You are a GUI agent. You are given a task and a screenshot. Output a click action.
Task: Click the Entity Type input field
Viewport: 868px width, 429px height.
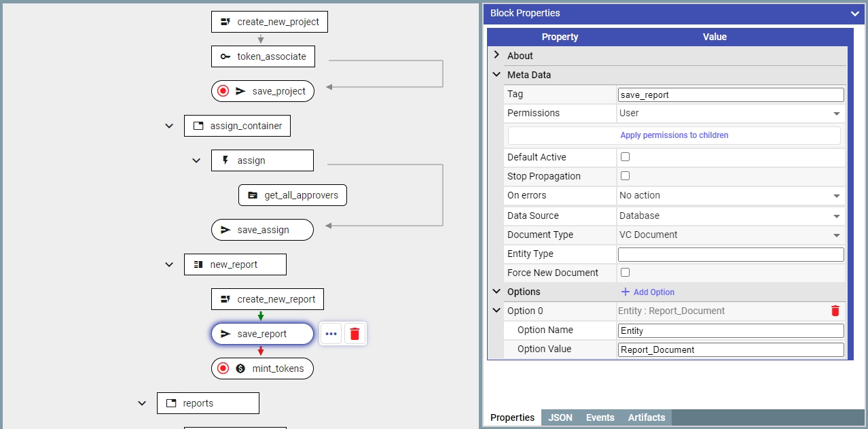click(730, 254)
